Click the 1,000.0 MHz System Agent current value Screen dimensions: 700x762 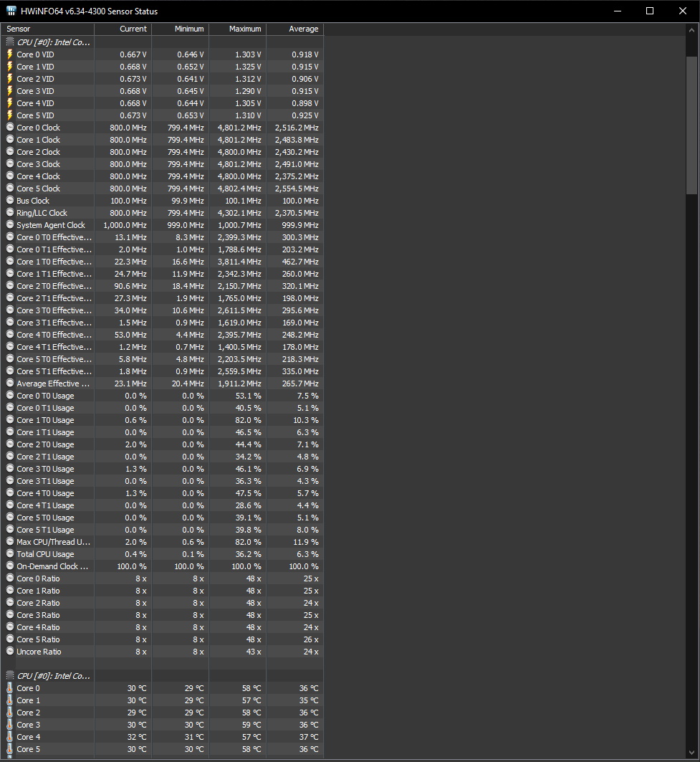click(x=125, y=225)
